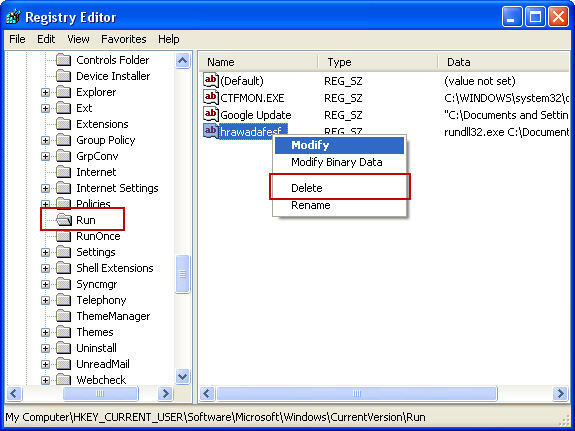This screenshot has width=575, height=431.
Task: Expand the Shell Extensions key
Action: (45, 268)
